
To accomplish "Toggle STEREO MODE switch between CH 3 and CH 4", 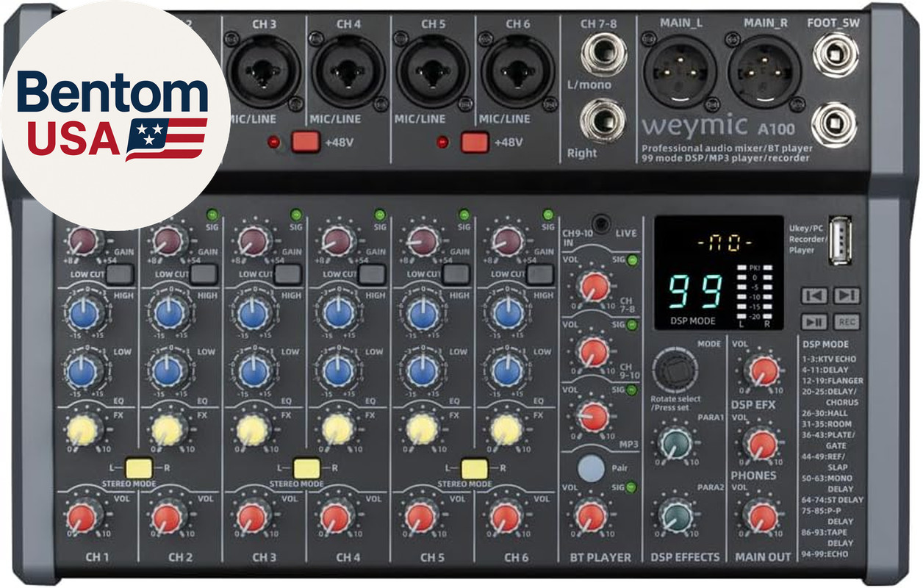I will [x=306, y=468].
